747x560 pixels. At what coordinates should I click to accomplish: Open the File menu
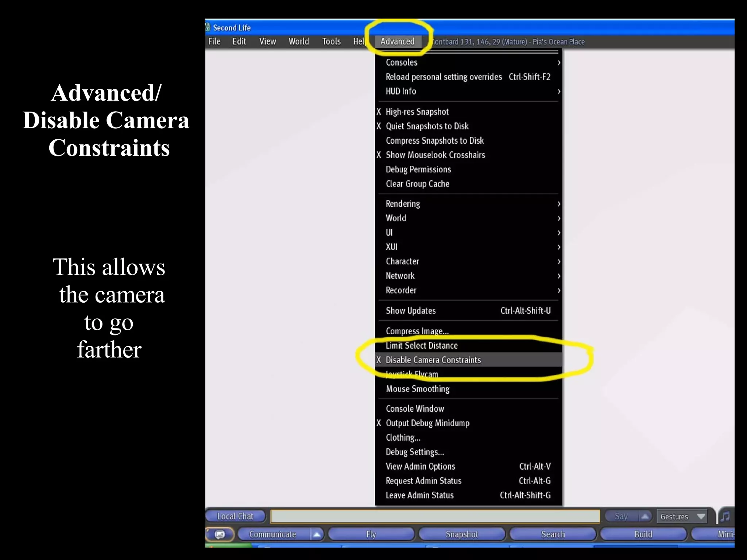point(214,42)
